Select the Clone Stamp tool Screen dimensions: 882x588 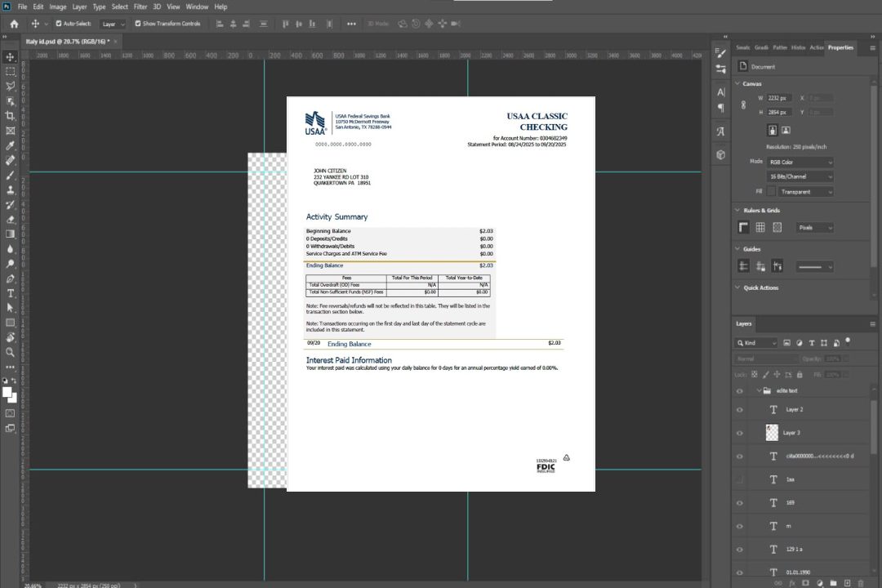pos(10,190)
